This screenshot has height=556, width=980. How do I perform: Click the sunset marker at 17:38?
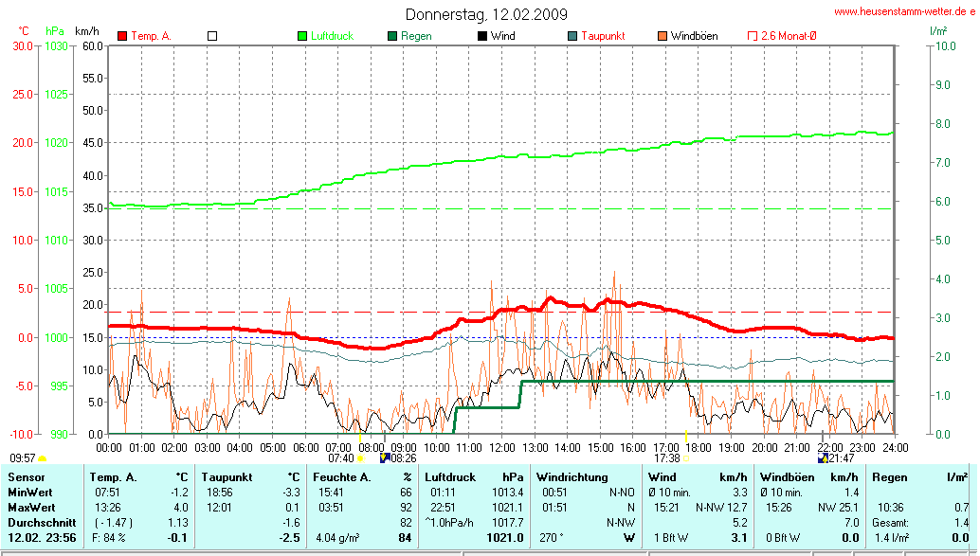tap(687, 458)
